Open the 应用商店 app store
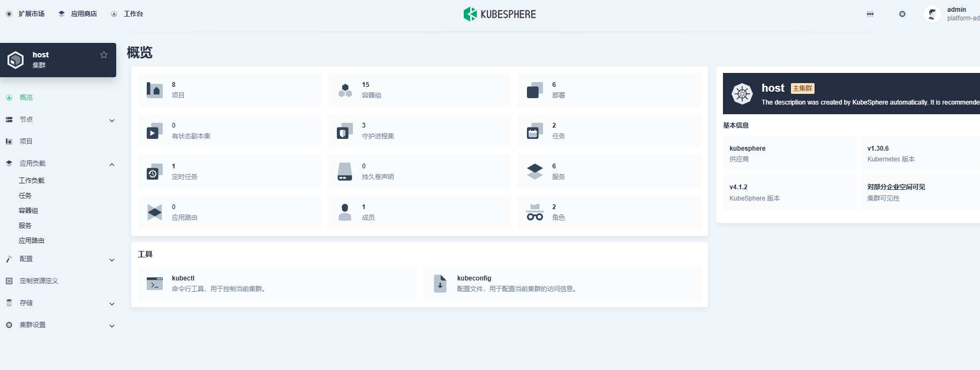This screenshot has width=980, height=370. [78, 14]
